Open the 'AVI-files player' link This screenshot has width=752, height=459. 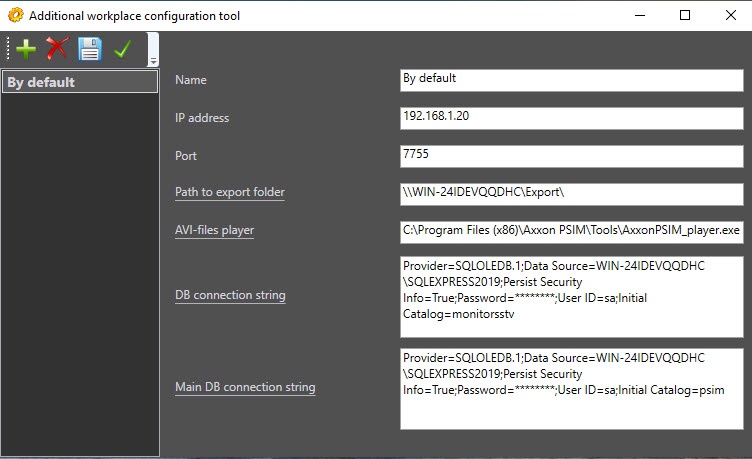pyautogui.click(x=214, y=230)
